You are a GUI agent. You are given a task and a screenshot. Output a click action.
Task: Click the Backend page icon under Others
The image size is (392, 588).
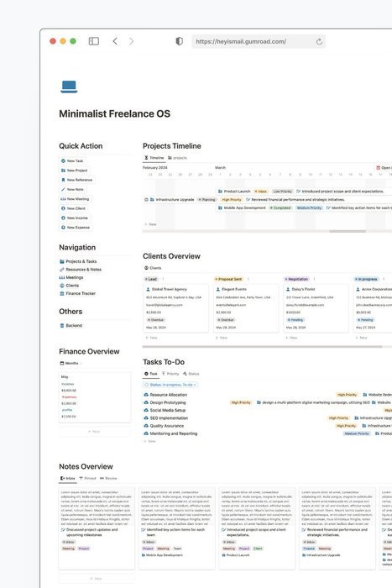tap(62, 326)
